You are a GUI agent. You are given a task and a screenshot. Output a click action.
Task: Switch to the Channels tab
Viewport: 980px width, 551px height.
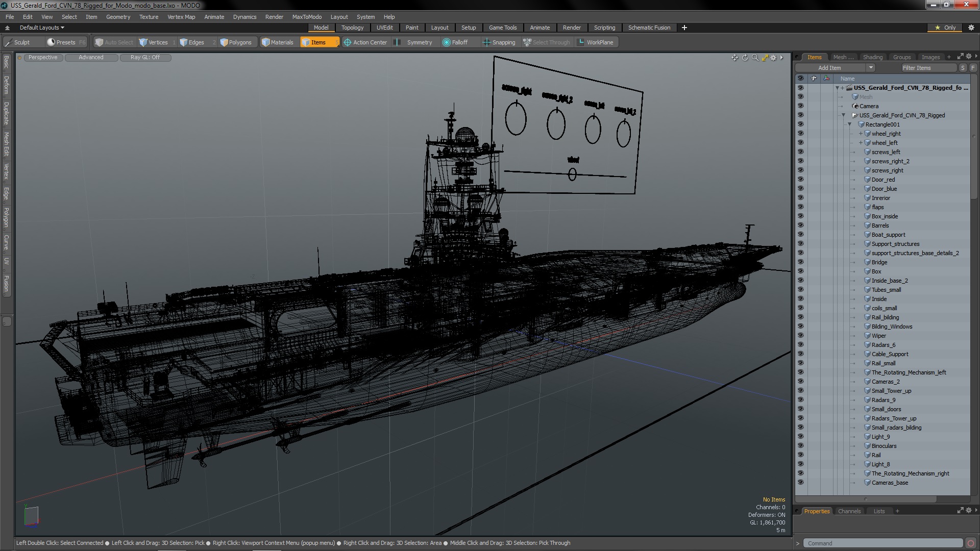(849, 511)
